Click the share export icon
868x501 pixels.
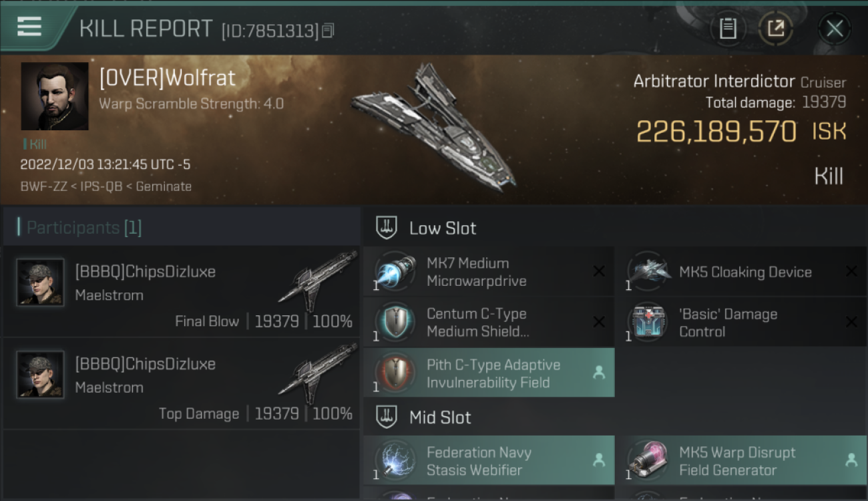point(776,29)
